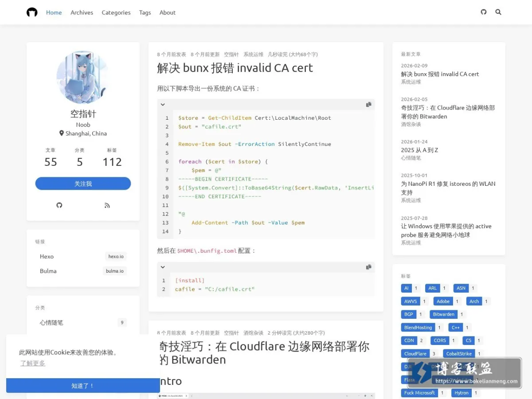The height and width of the screenshot is (399, 532).
Task: Open the 心情随笔 category in sidebar
Action: [x=83, y=322]
